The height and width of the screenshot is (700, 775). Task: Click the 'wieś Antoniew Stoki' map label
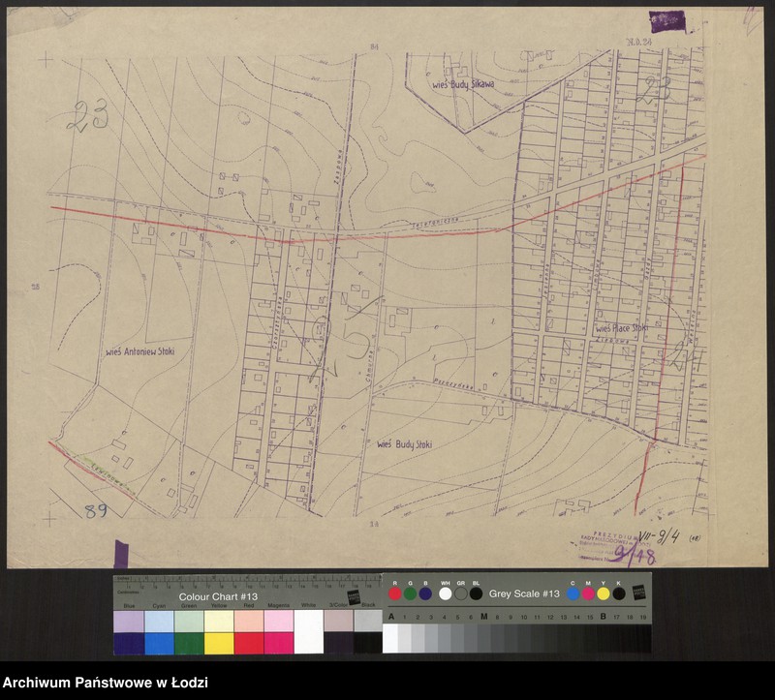[147, 352]
